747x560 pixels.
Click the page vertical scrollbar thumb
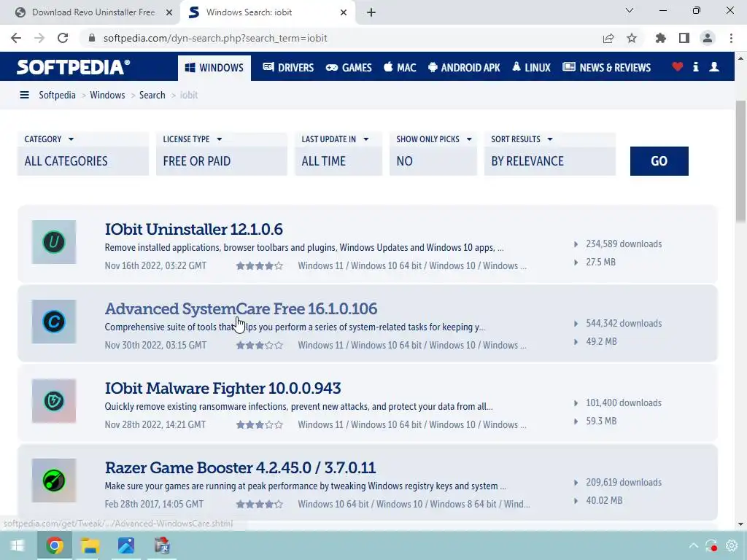740,160
